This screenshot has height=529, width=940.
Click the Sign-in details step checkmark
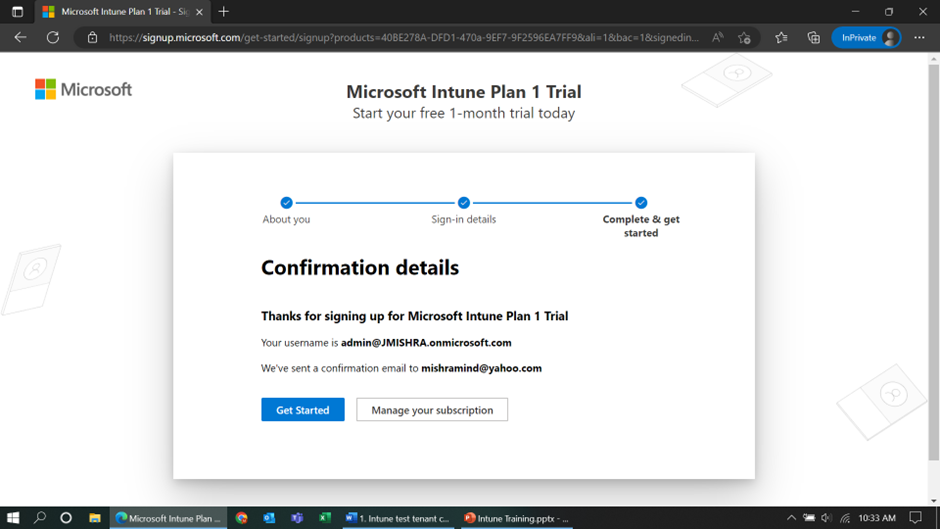463,203
